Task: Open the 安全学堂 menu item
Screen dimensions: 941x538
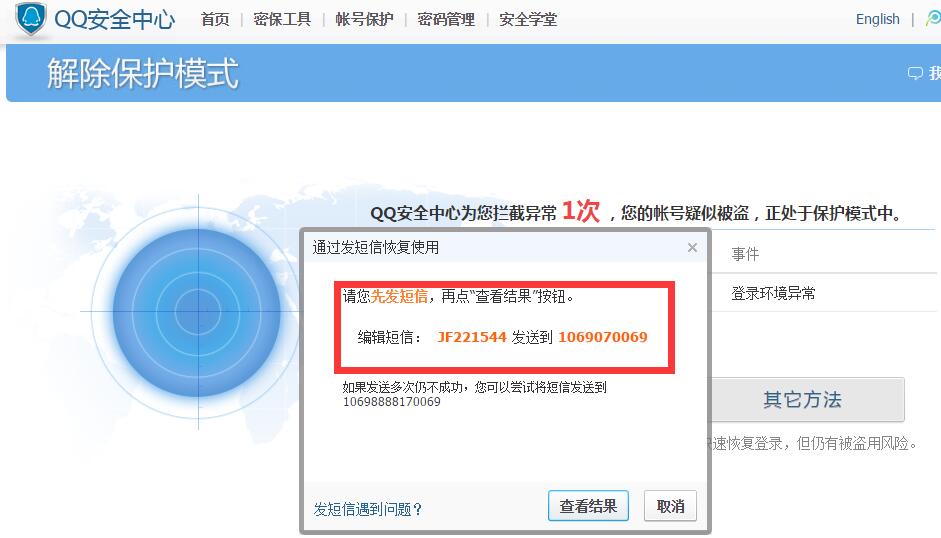Action: [x=528, y=20]
